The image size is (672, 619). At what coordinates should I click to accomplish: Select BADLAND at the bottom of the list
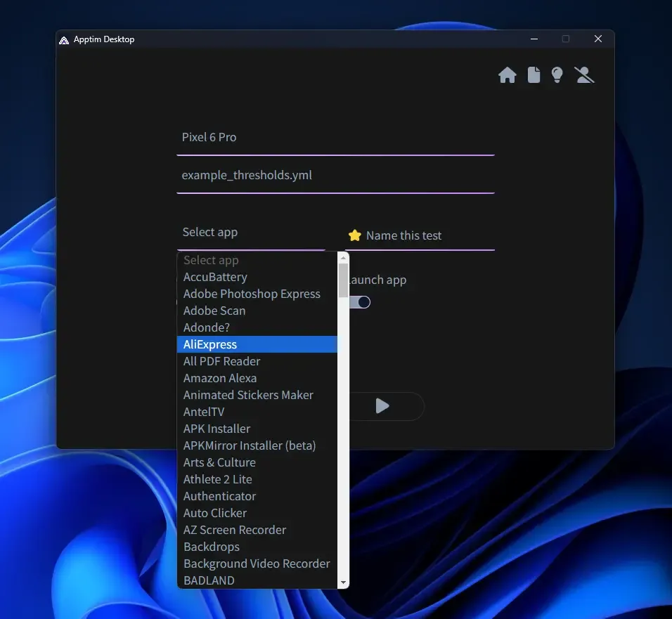point(257,580)
